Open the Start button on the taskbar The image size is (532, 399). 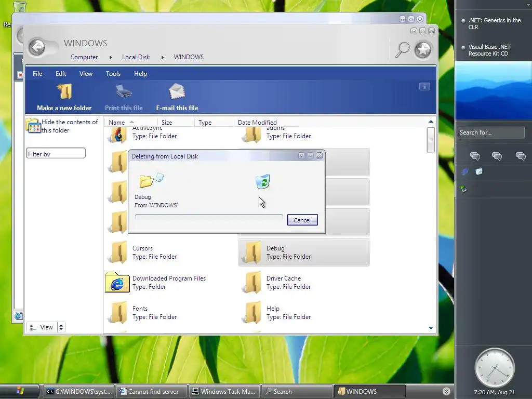[19, 391]
